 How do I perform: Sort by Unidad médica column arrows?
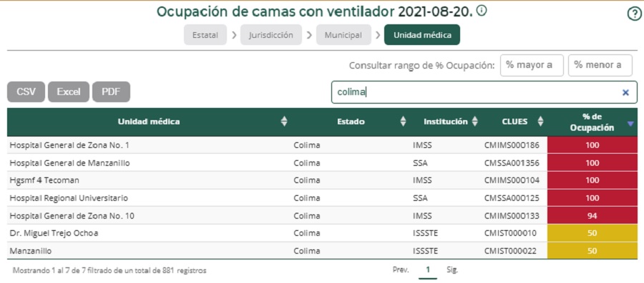tap(284, 121)
